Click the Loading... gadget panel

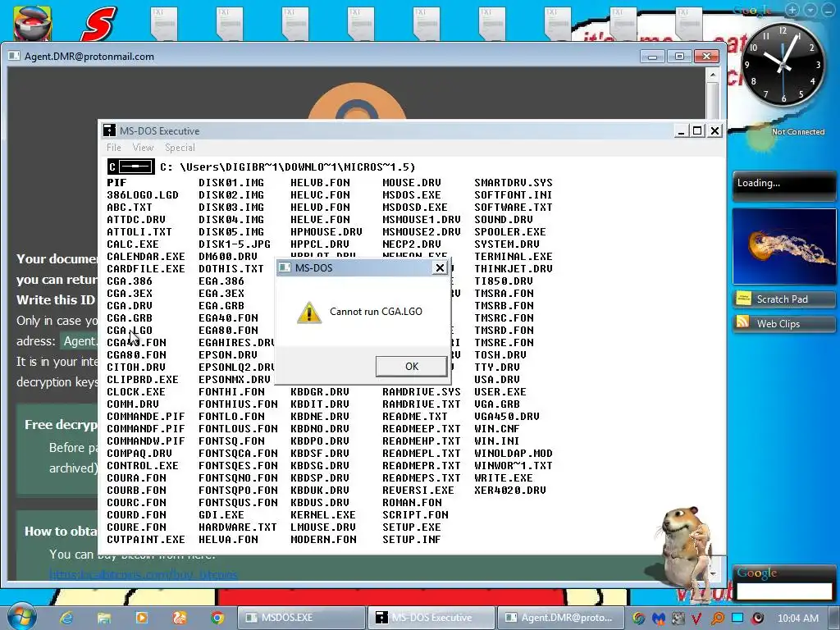click(783, 185)
